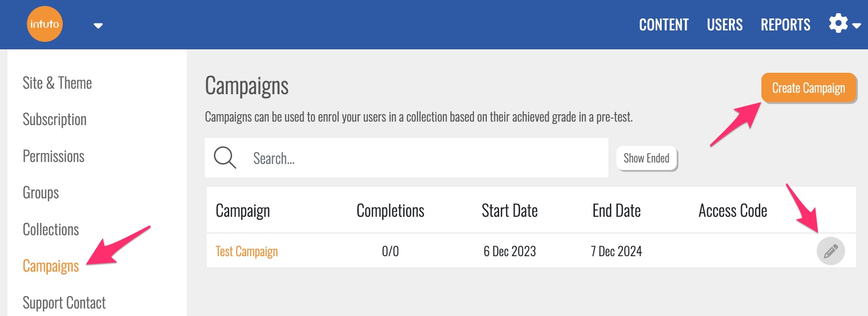Open the Reports menu
868x316 pixels.
pos(785,24)
